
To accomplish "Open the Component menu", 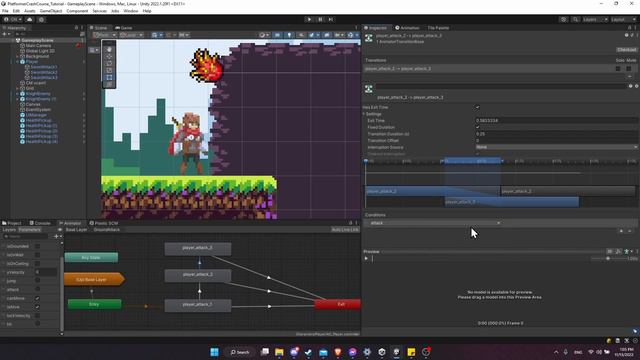I will click(x=77, y=11).
